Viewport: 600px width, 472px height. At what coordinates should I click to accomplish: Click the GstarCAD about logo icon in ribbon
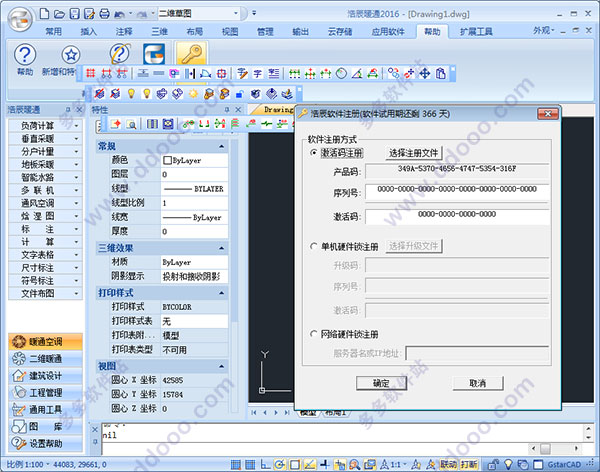point(154,54)
